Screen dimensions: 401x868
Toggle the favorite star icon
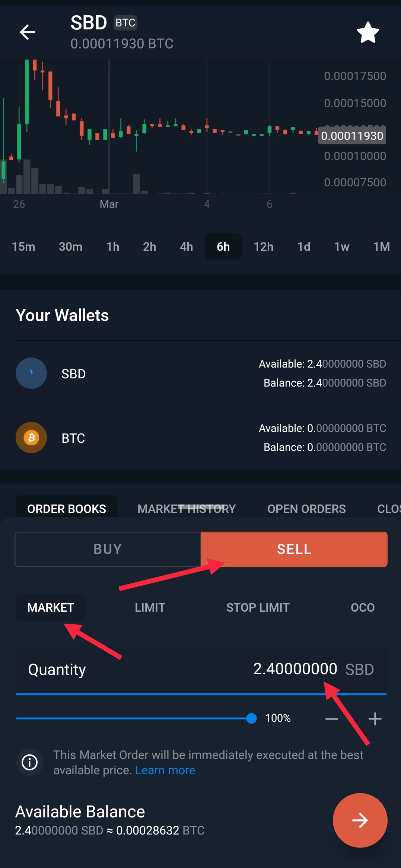[x=368, y=32]
